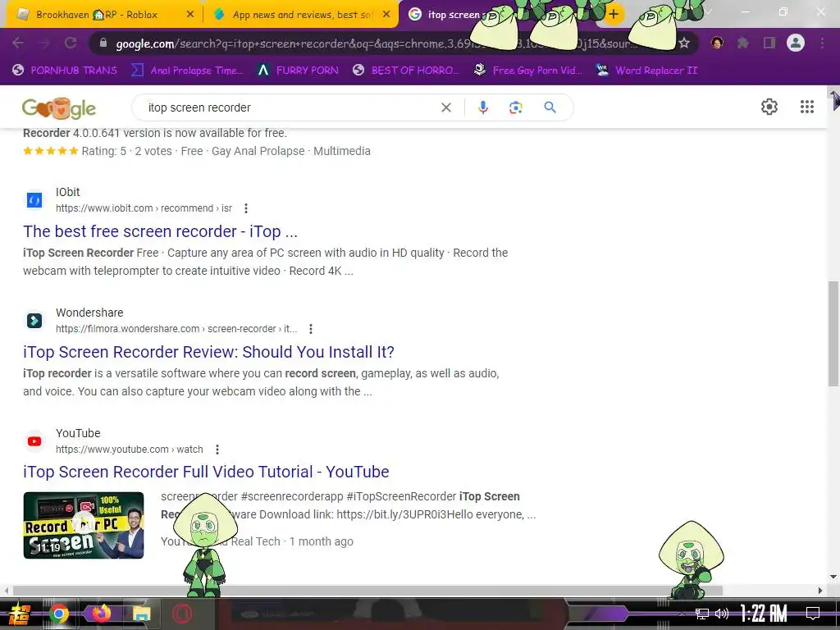Launch Firefox from the taskbar
Viewport: 840px width, 630px height.
(101, 613)
